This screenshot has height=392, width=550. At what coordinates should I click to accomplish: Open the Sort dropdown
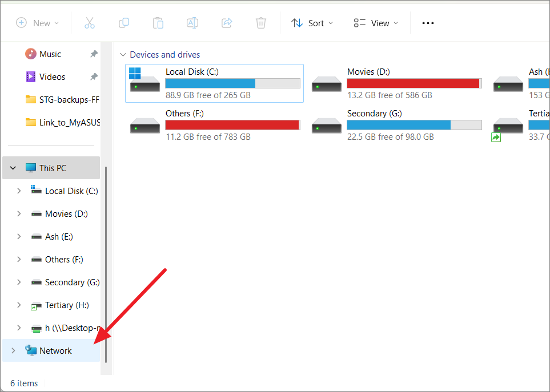click(x=311, y=23)
